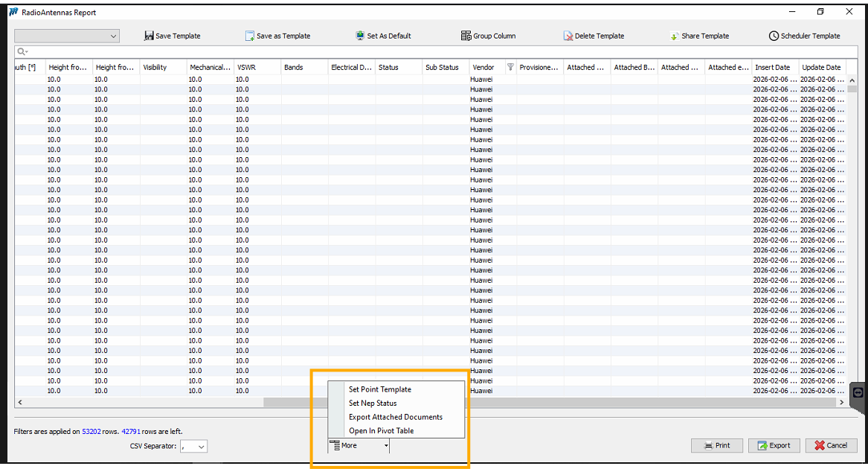This screenshot has height=469, width=868.
Task: Expand the CSV Separator dropdown
Action: [x=202, y=447]
